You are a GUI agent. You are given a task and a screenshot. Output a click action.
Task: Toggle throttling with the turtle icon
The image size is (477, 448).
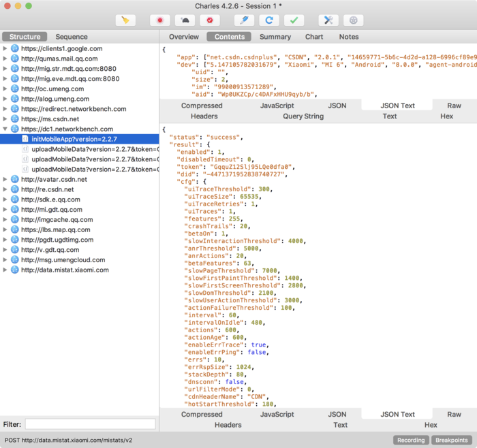[x=185, y=20]
